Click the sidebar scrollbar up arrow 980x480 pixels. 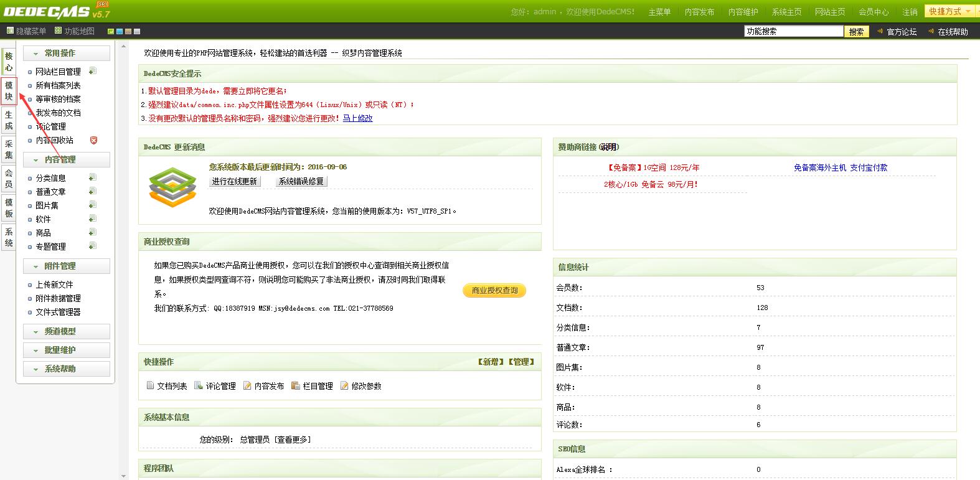(x=124, y=47)
